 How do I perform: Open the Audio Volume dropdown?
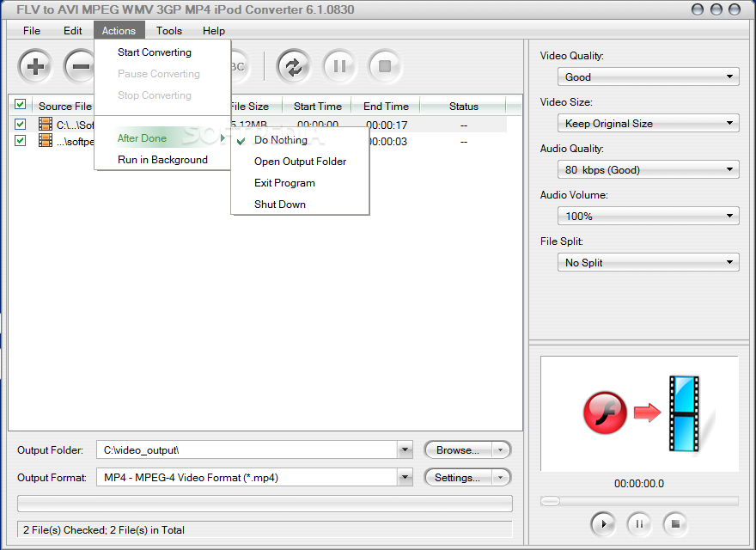click(x=648, y=216)
